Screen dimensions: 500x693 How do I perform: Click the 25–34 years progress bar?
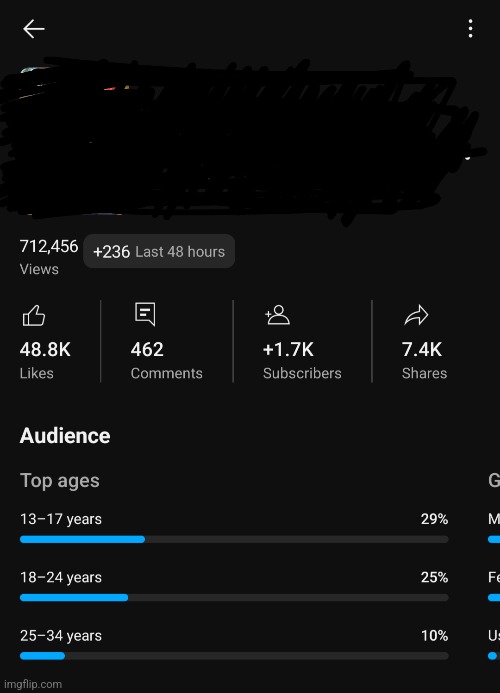(234, 656)
